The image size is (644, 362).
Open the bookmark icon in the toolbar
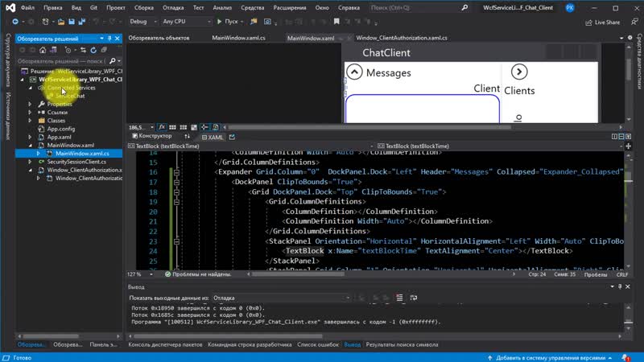tap(336, 22)
